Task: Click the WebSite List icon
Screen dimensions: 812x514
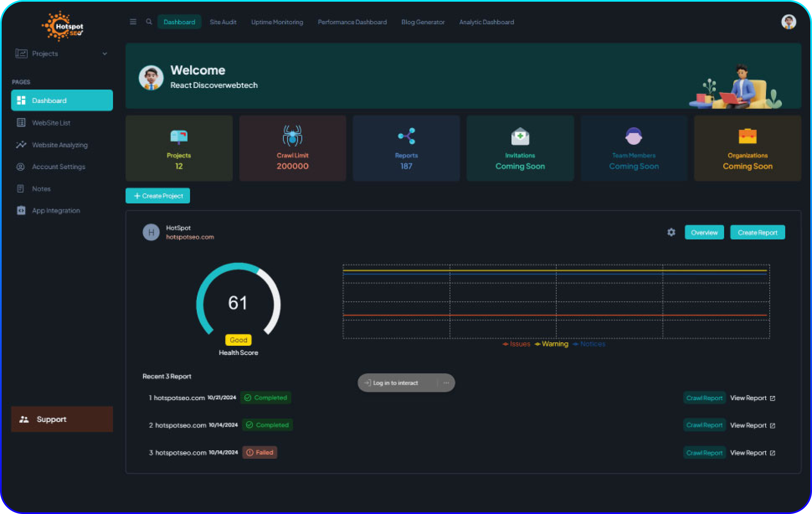Action: 21,123
